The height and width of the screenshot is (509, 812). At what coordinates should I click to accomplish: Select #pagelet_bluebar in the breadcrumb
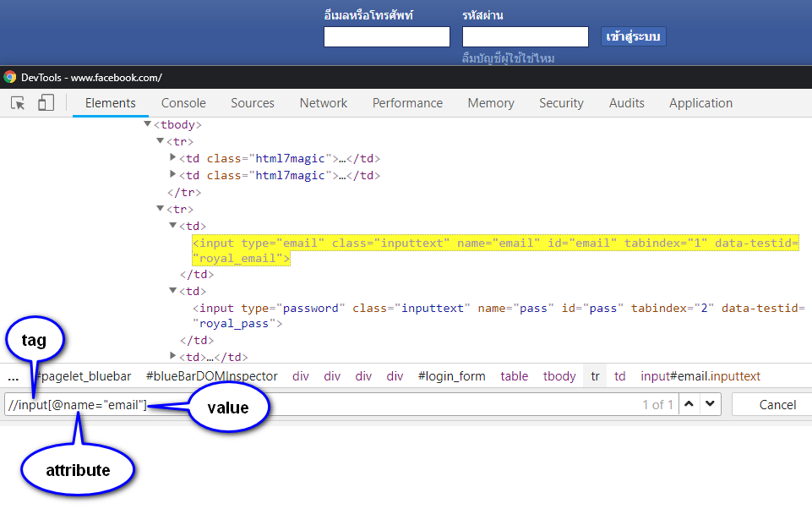point(84,376)
